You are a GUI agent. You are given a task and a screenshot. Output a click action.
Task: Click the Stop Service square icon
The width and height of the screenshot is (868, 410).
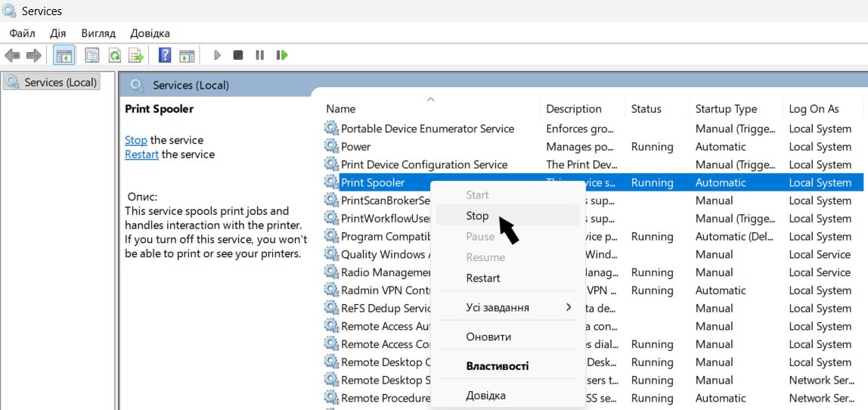click(238, 55)
